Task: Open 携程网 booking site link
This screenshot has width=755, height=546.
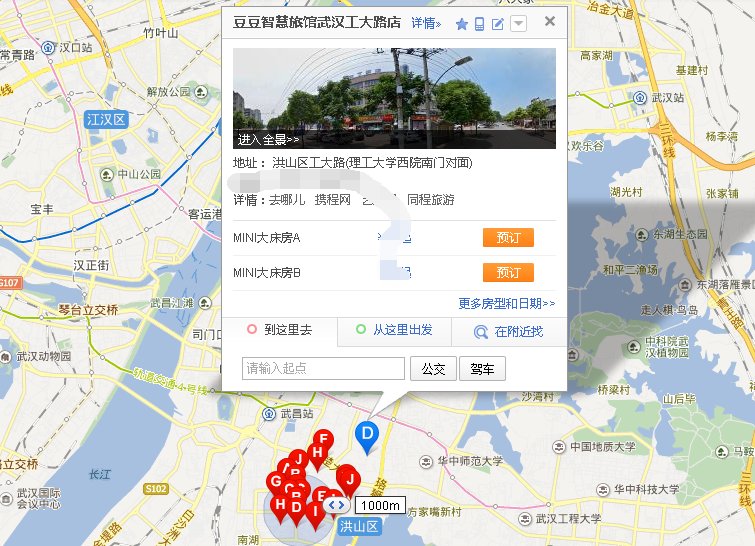Action: pyautogui.click(x=333, y=199)
